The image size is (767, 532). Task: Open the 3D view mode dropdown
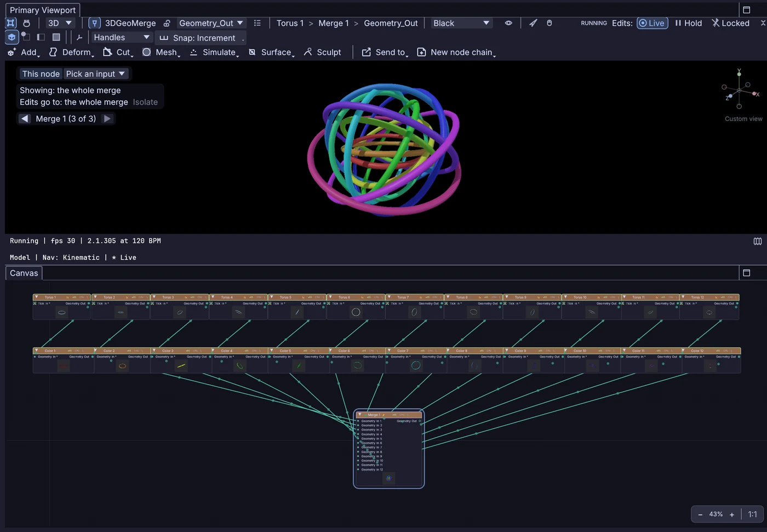60,23
